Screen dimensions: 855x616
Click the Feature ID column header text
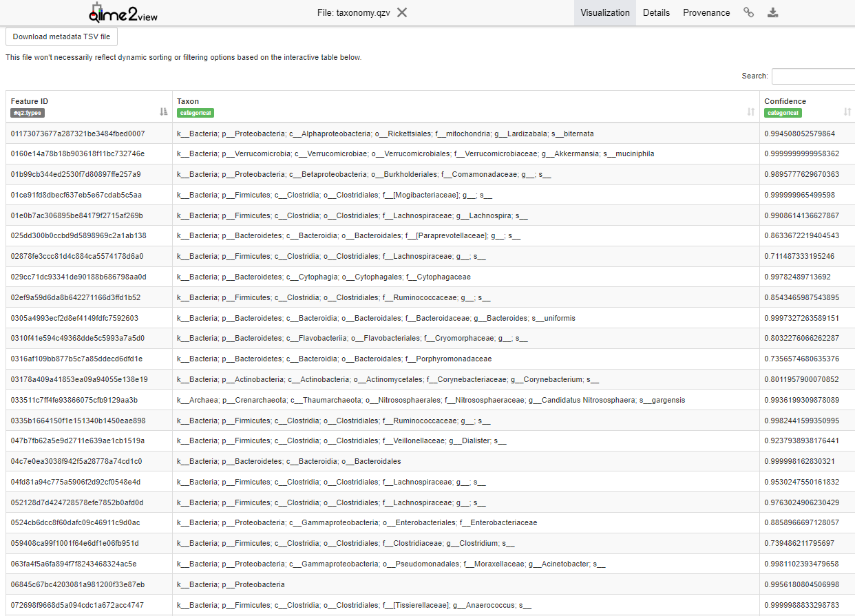[30, 101]
